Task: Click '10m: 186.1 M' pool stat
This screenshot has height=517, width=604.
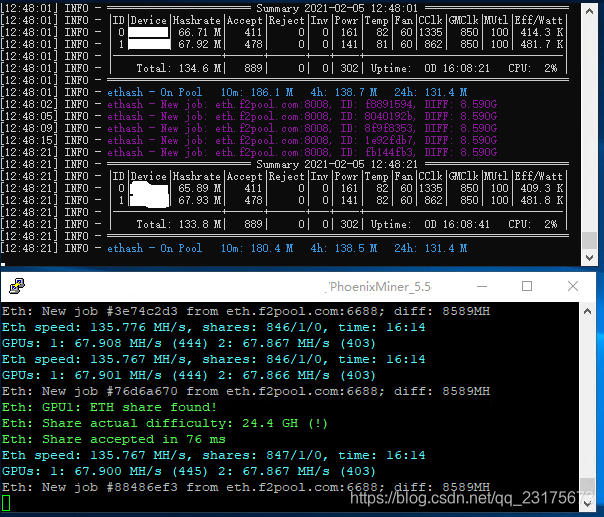Action: coord(257,92)
